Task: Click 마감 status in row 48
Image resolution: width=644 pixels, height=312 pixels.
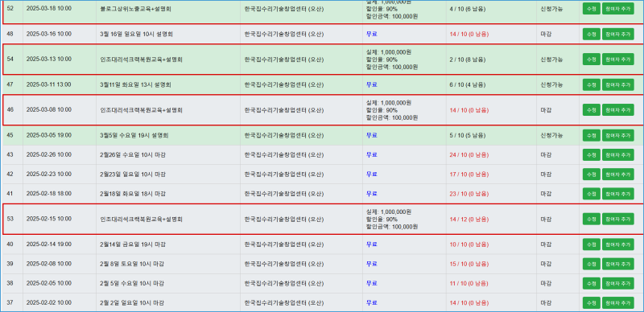Action: pos(546,34)
